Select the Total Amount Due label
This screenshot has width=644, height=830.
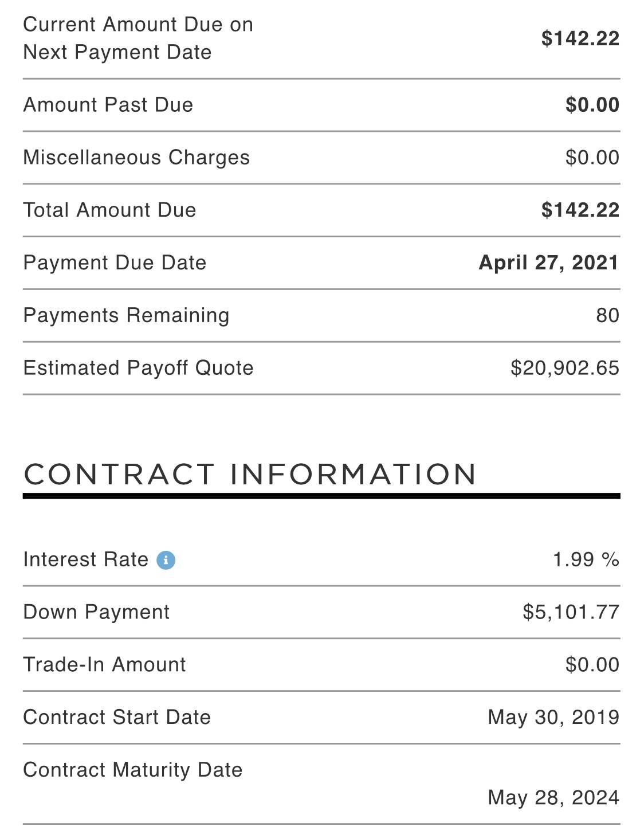(x=109, y=210)
